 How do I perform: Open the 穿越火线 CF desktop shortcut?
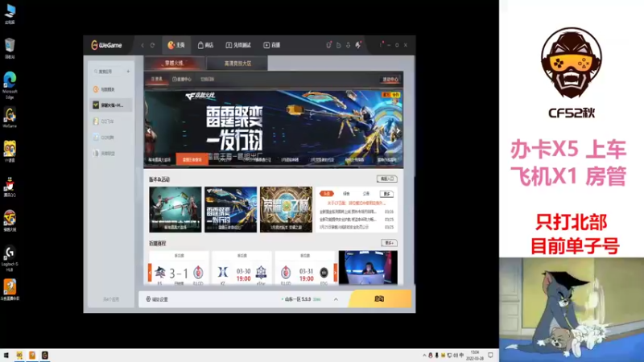[x=10, y=220]
